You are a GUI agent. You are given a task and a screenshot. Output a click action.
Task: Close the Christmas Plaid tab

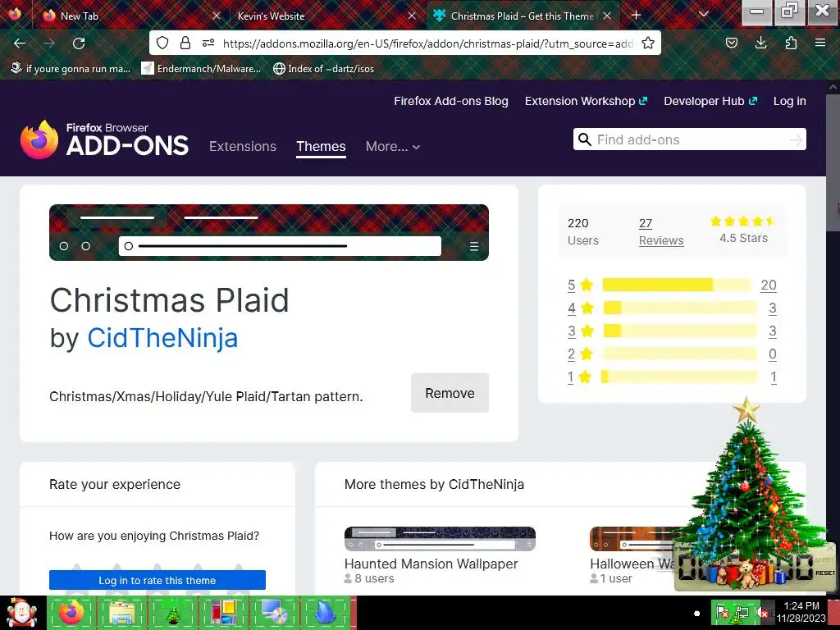click(607, 16)
